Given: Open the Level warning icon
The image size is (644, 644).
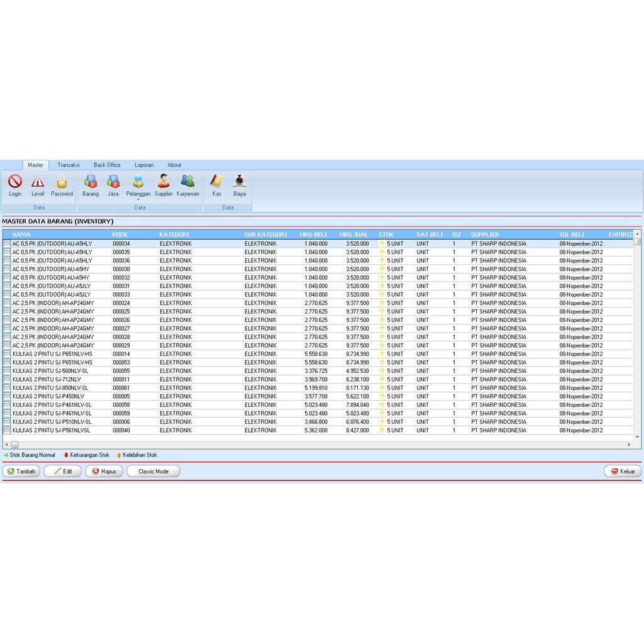Looking at the screenshot, I should (38, 182).
